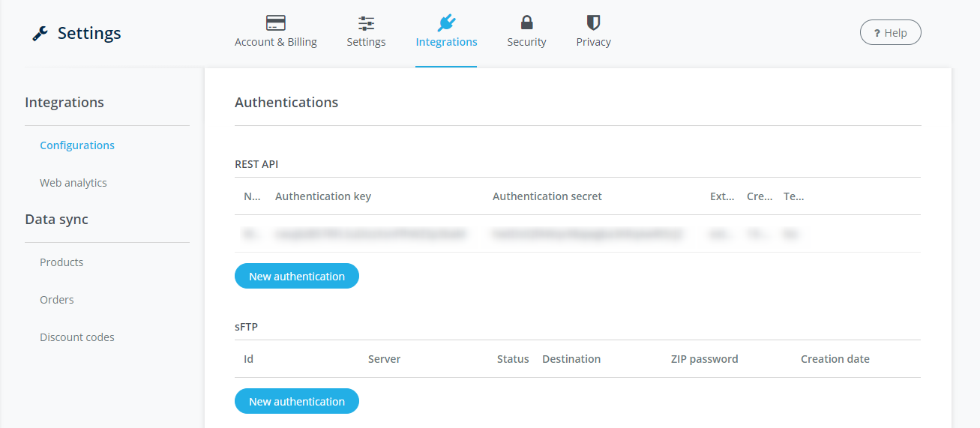Click the sFTP Id column header
Screen dimensions: 980x428
(249, 359)
